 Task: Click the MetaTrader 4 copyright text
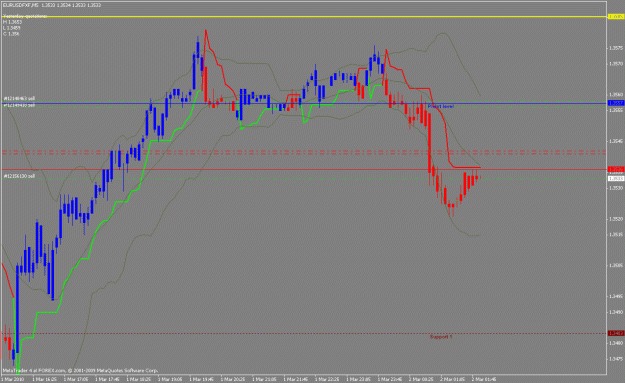click(x=80, y=371)
